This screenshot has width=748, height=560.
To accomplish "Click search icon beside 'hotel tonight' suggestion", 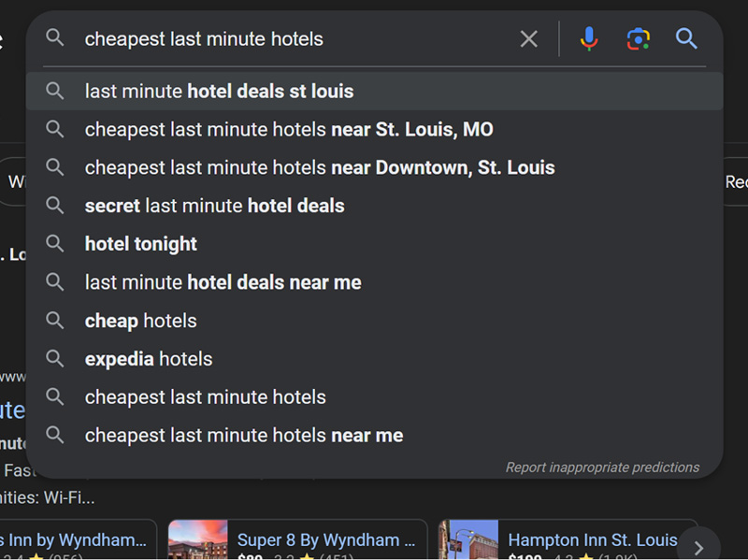I will pyautogui.click(x=55, y=244).
